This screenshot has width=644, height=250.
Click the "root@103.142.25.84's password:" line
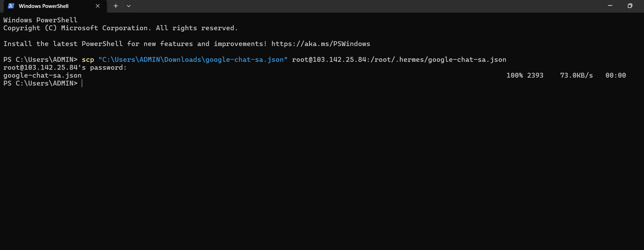coord(65,67)
